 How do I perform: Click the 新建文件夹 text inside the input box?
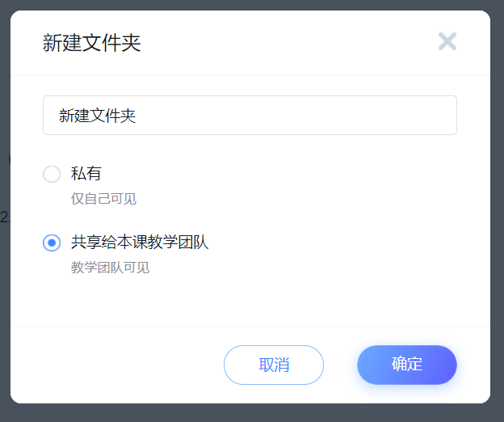tap(98, 116)
